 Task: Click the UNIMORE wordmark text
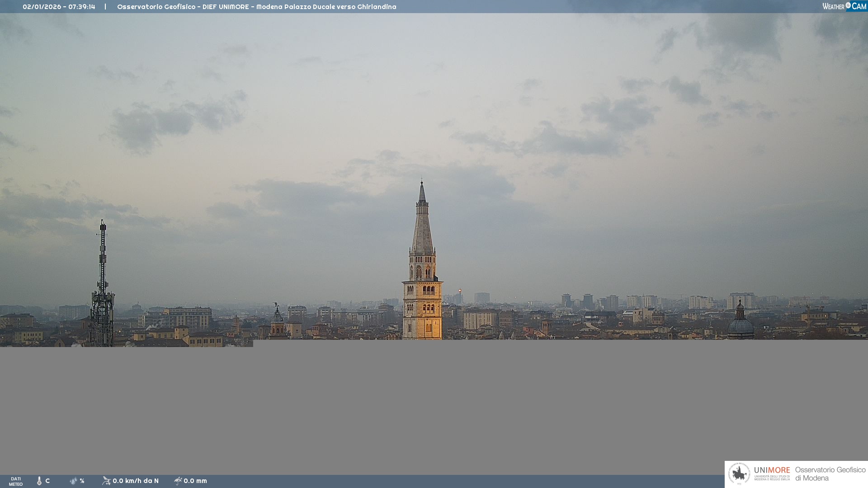[772, 470]
